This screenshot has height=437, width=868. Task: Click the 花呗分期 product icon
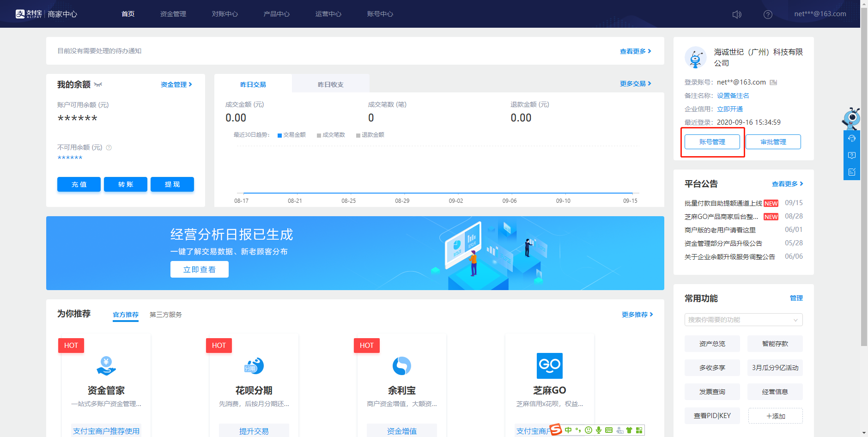(x=254, y=366)
